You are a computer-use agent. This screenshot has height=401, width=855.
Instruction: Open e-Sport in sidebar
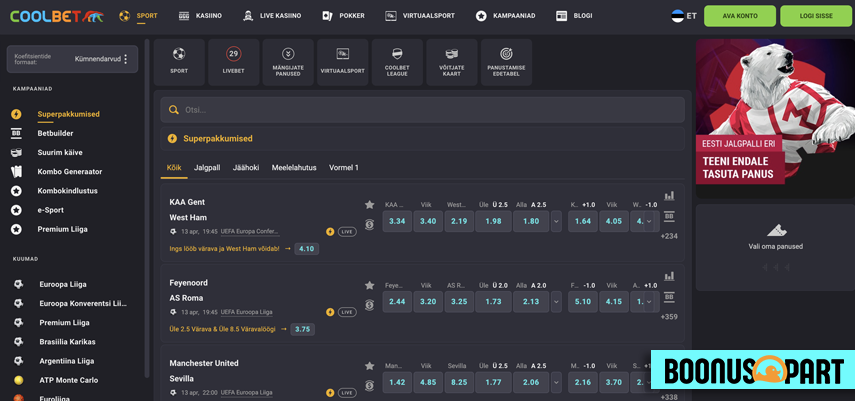pyautogui.click(x=51, y=210)
